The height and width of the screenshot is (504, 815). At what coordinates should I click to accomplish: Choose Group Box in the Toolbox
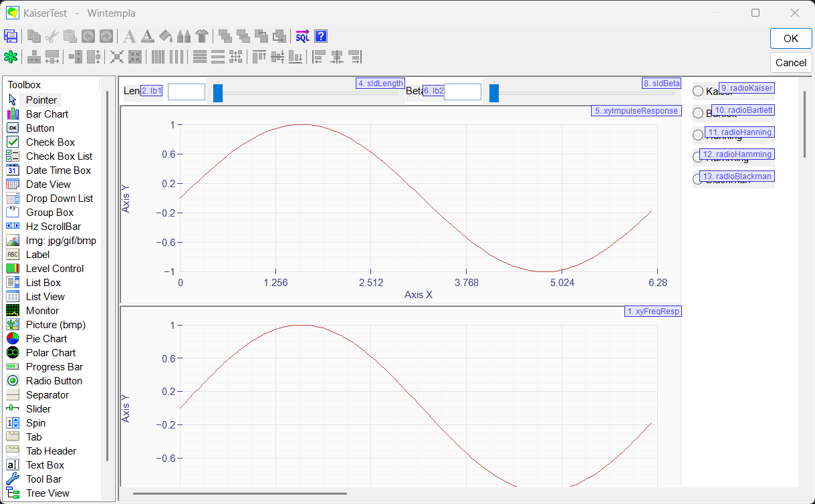[49, 212]
